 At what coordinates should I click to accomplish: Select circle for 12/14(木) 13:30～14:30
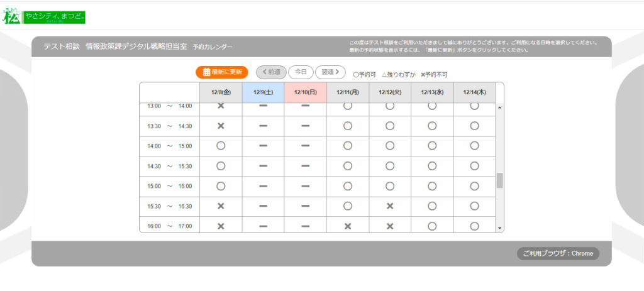click(x=474, y=126)
